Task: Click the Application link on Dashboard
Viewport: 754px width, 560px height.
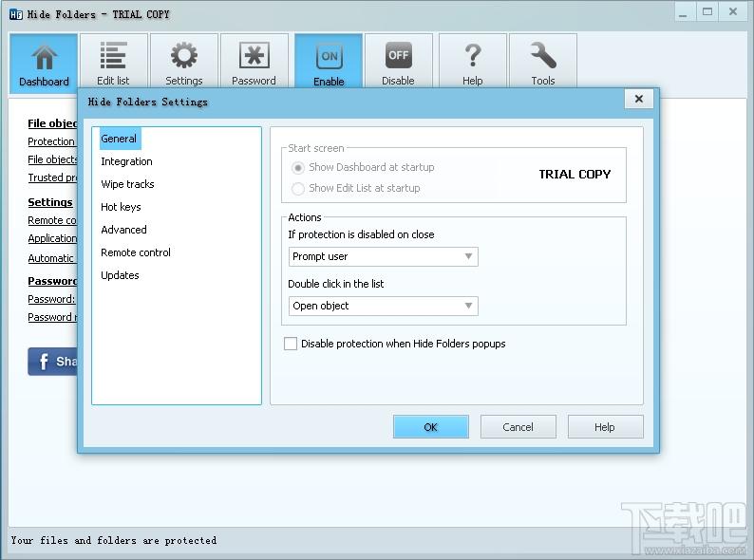Action: (52, 238)
